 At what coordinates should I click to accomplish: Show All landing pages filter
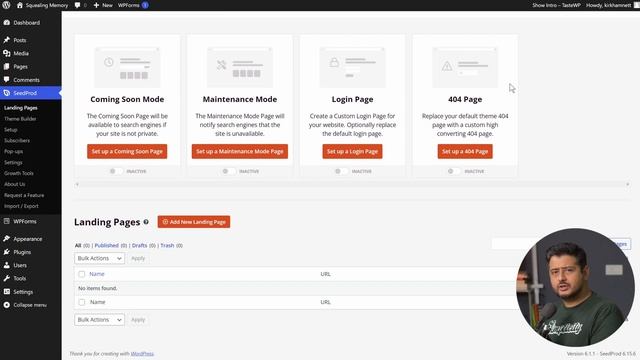click(x=78, y=245)
